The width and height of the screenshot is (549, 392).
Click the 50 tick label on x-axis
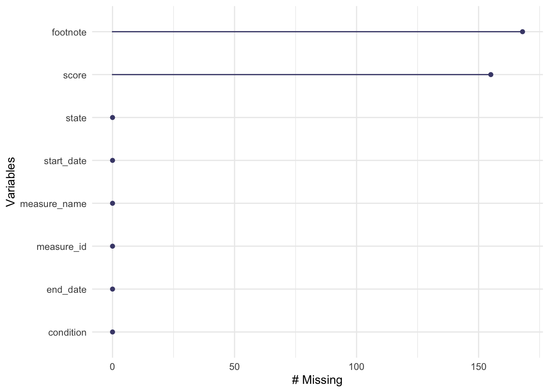[x=234, y=367]
